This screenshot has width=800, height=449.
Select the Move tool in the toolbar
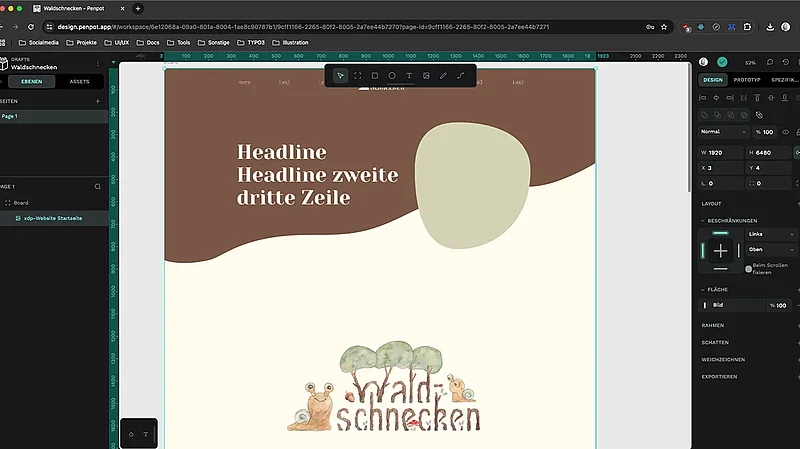341,76
